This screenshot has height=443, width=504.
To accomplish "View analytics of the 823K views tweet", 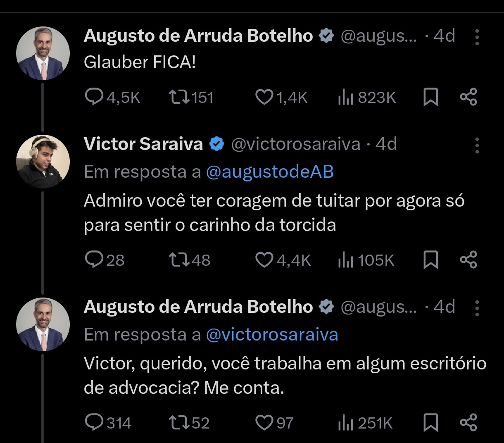I will pyautogui.click(x=346, y=98).
